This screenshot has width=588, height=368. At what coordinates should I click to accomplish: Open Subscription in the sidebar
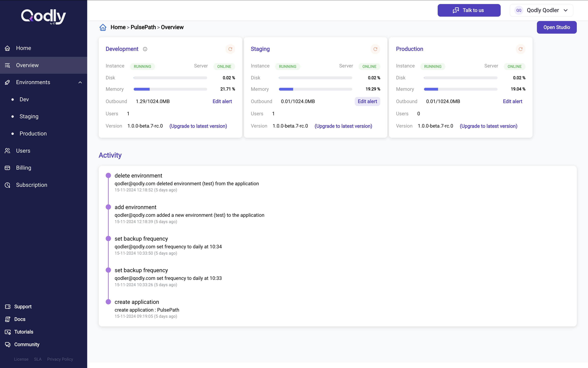[44, 185]
